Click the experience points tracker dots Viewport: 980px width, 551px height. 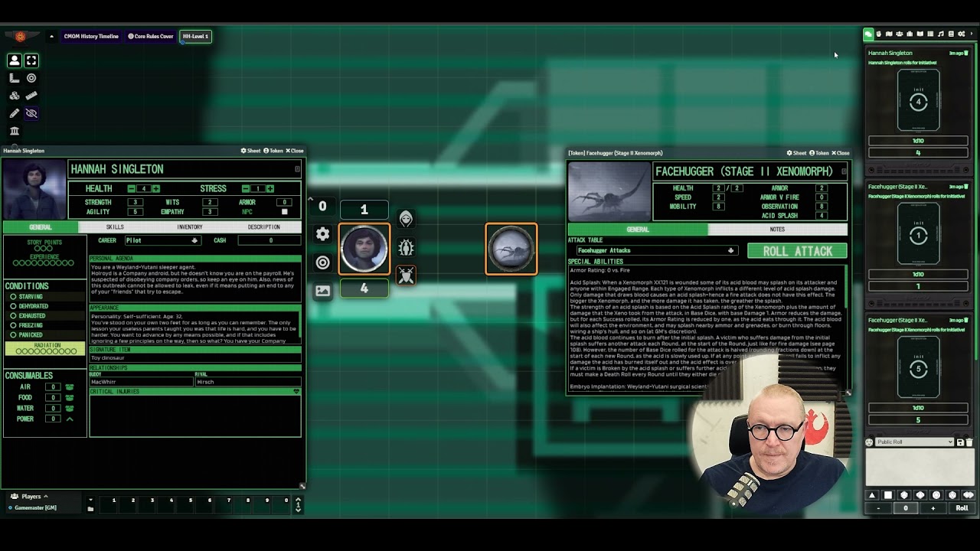[x=44, y=262]
